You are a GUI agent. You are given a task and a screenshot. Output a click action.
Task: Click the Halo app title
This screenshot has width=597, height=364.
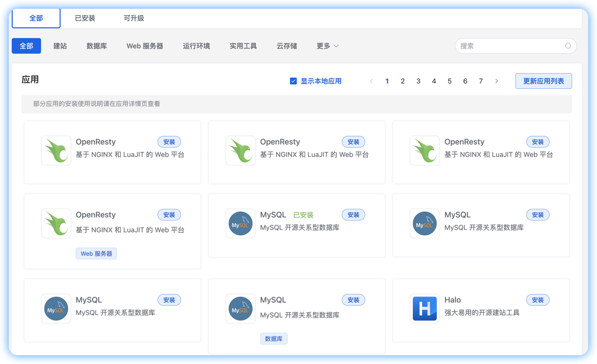point(452,300)
